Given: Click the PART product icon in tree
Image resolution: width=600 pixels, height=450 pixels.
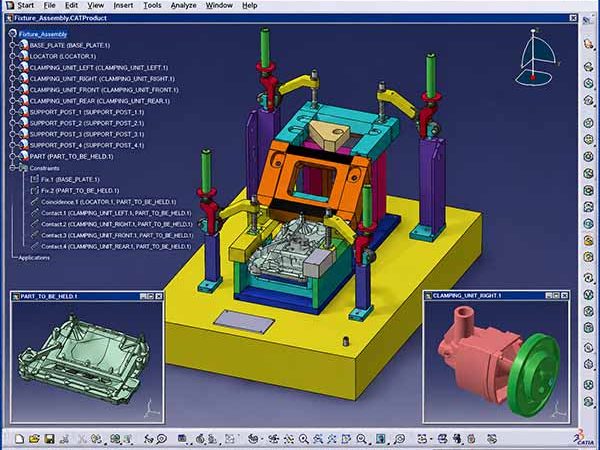Looking at the screenshot, I should click(x=24, y=156).
